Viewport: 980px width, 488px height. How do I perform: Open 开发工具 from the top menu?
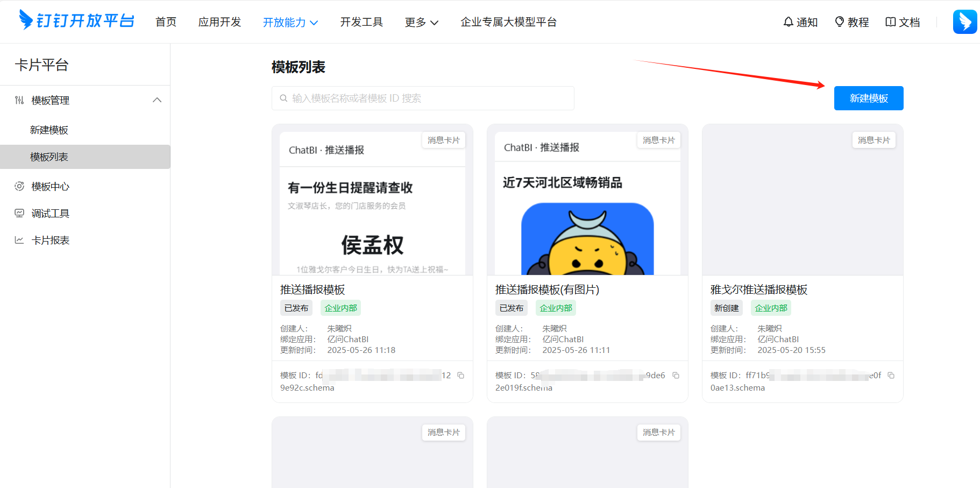pos(361,22)
